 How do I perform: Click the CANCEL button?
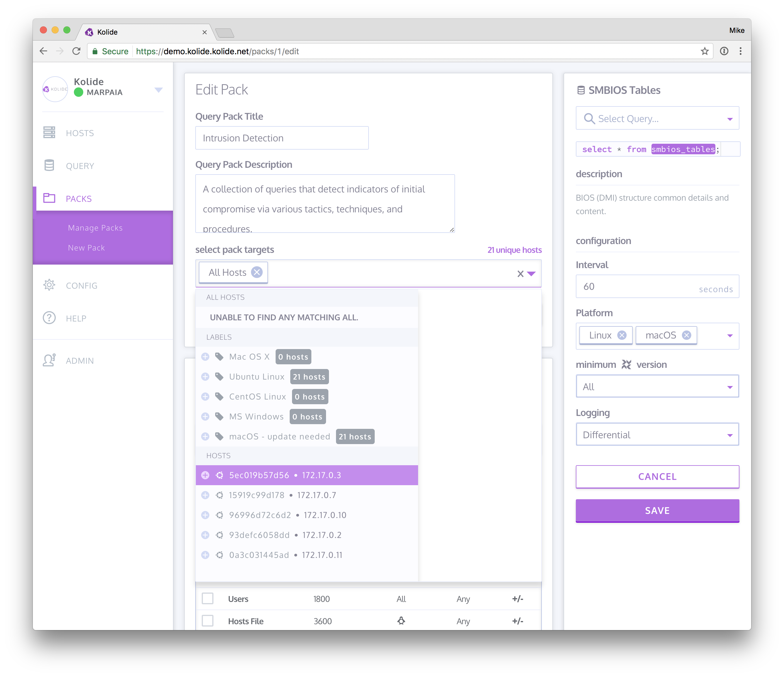657,476
